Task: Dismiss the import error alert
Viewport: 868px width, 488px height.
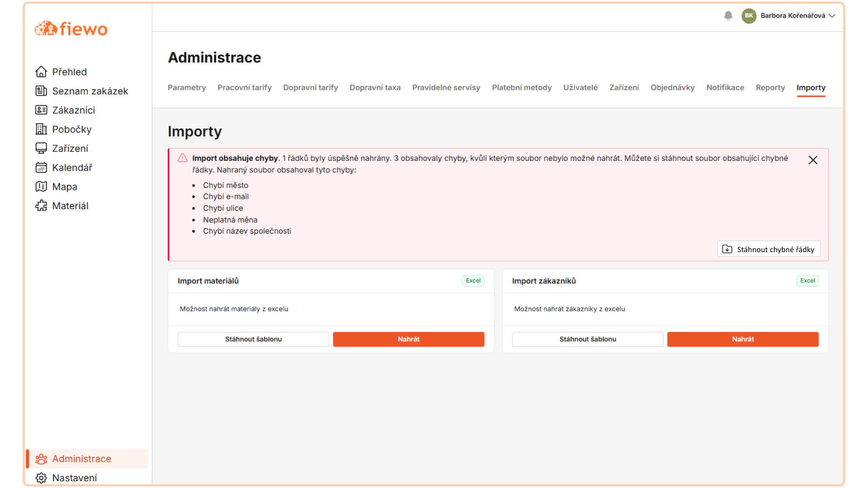Action: tap(812, 160)
